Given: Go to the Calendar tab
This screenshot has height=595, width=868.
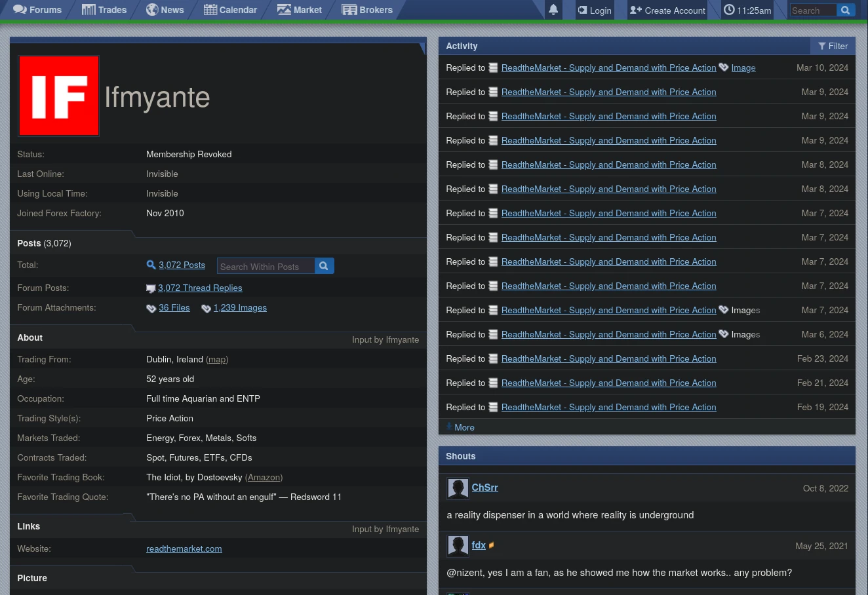Looking at the screenshot, I should [230, 10].
